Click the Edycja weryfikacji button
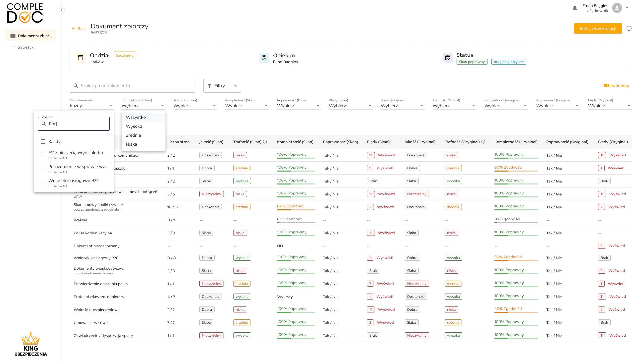 click(x=598, y=28)
